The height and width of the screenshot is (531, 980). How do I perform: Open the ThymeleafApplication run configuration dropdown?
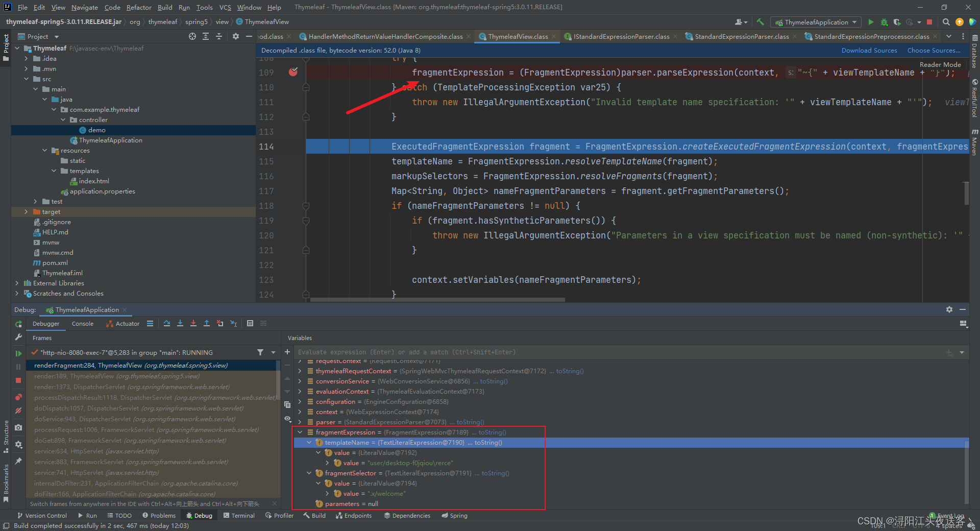pyautogui.click(x=817, y=22)
